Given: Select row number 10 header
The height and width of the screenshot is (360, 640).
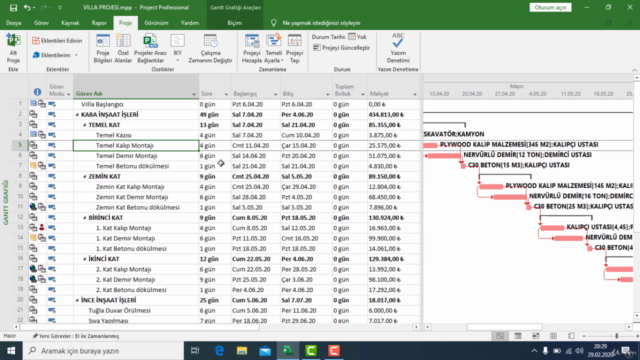Looking at the screenshot, I should 20,197.
